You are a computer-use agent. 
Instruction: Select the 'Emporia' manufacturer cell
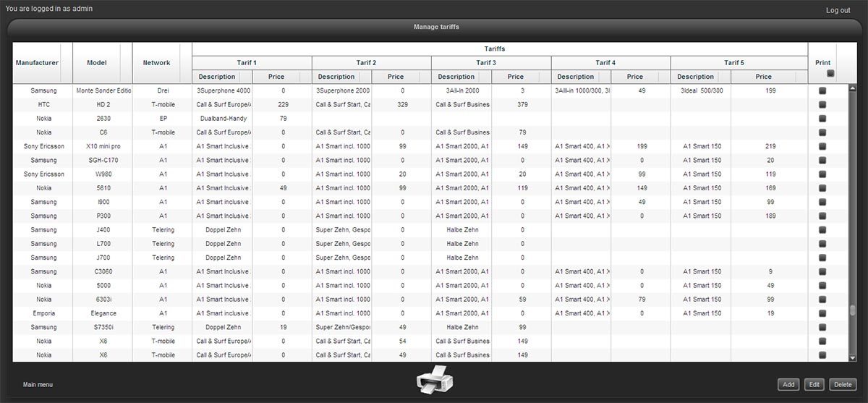pos(43,314)
